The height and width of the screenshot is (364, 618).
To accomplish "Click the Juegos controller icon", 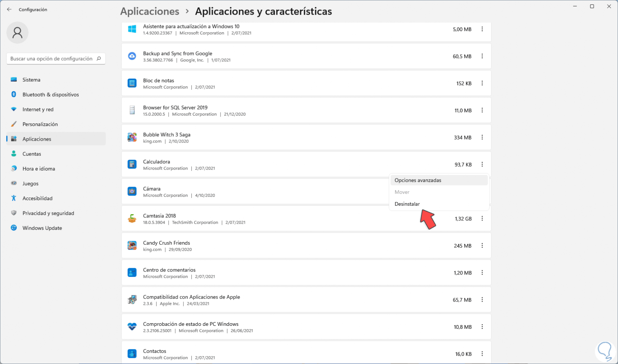I will click(14, 183).
